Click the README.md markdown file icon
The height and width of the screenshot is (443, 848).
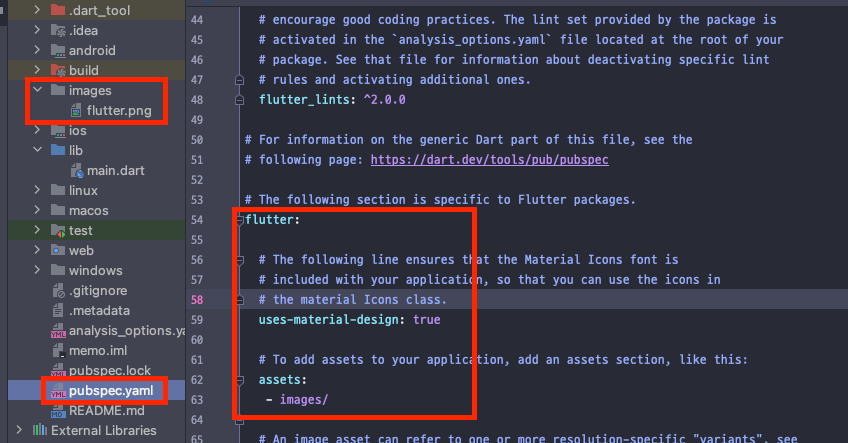pos(58,411)
